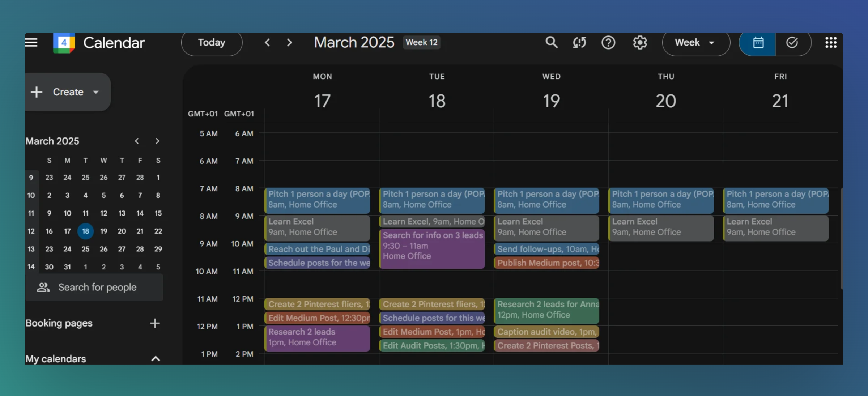The height and width of the screenshot is (396, 868).
Task: Add a booking page plus icon
Action: pos(155,323)
